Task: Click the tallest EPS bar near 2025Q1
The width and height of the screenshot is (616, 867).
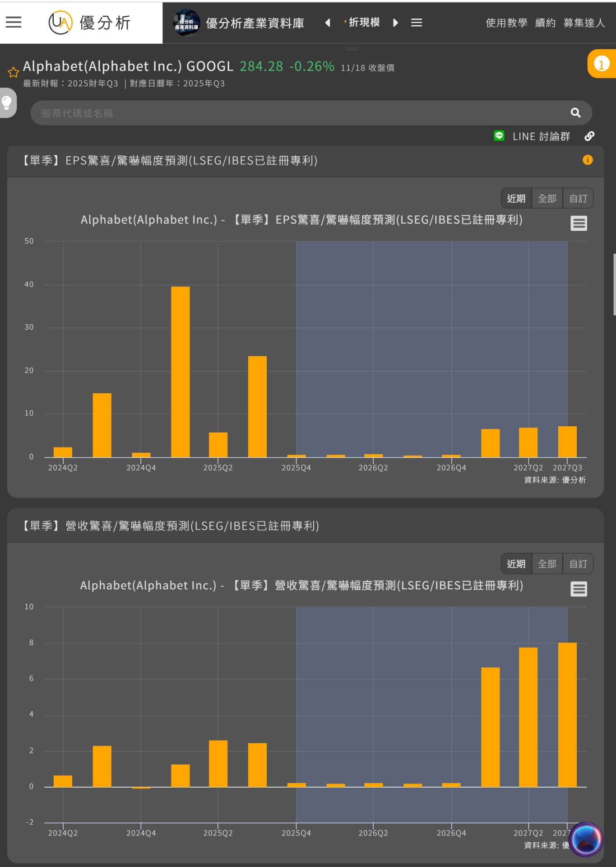Action: pyautogui.click(x=180, y=372)
